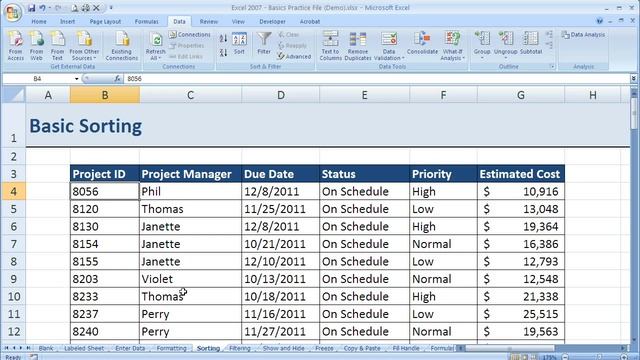Go to the Filtering sheet tab
Image resolution: width=640 pixels, height=360 pixels.
pyautogui.click(x=240, y=348)
